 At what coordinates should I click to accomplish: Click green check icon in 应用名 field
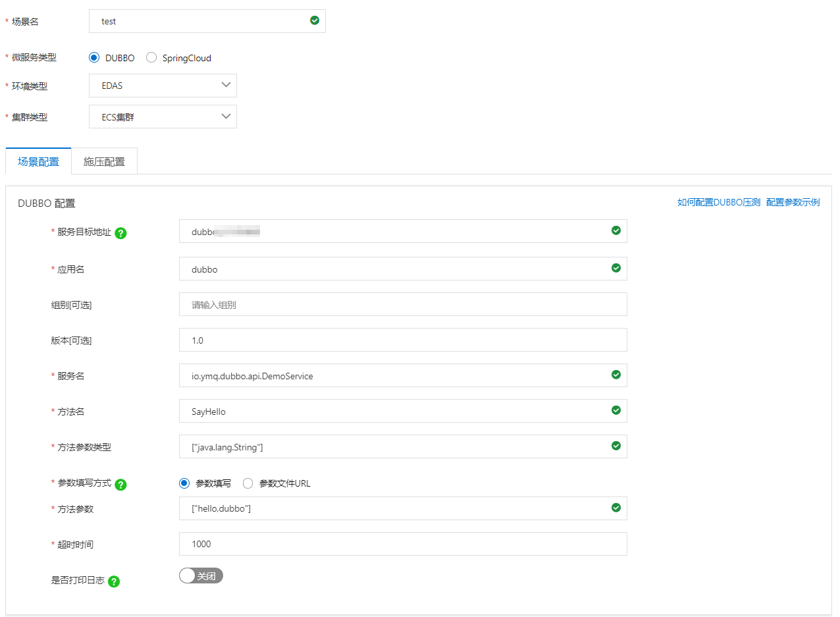(x=616, y=268)
